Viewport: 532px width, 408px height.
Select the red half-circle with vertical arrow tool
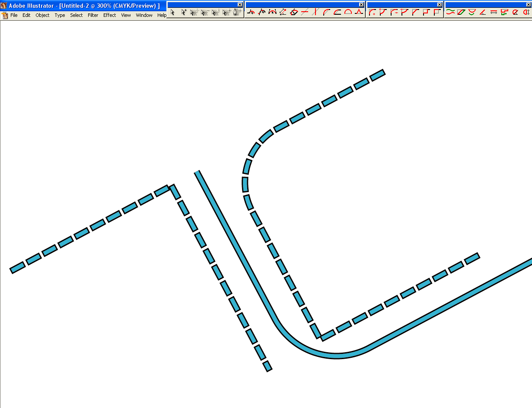click(527, 12)
